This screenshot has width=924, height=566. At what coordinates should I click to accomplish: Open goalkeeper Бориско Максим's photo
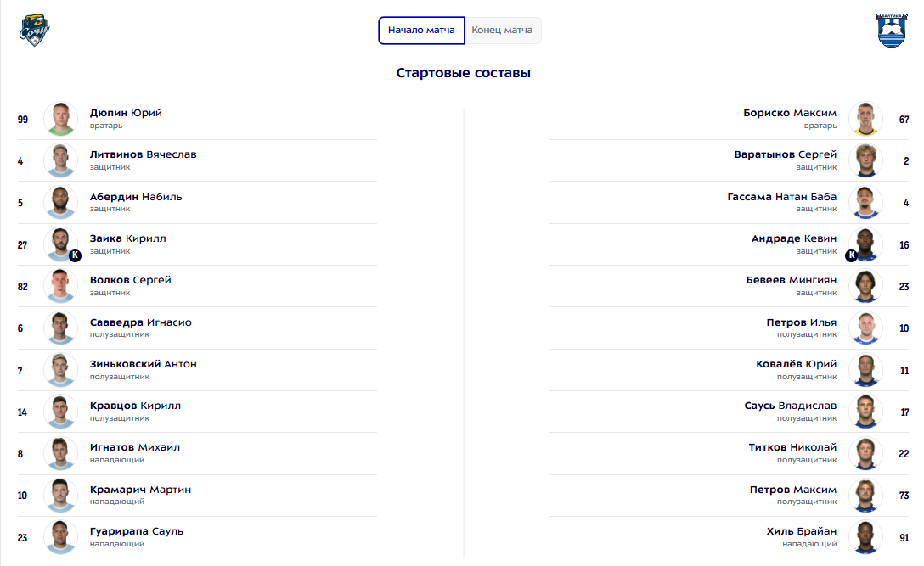[865, 119]
